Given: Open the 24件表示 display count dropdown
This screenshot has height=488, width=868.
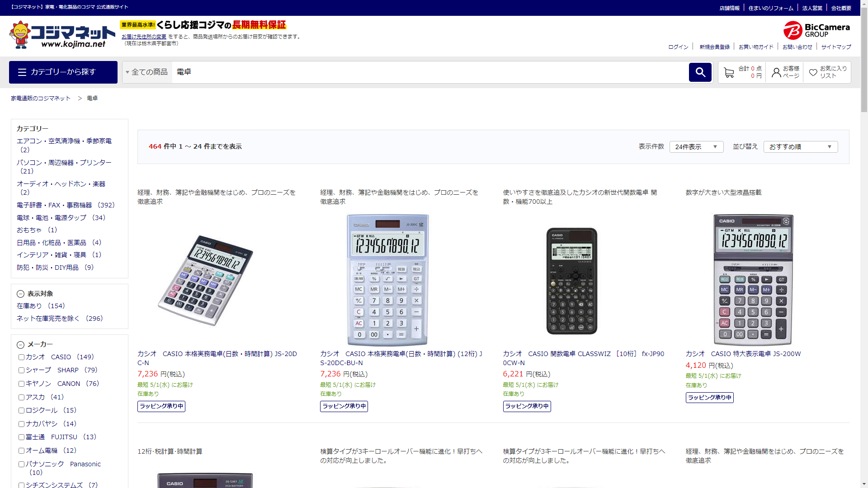Looking at the screenshot, I should [x=696, y=147].
